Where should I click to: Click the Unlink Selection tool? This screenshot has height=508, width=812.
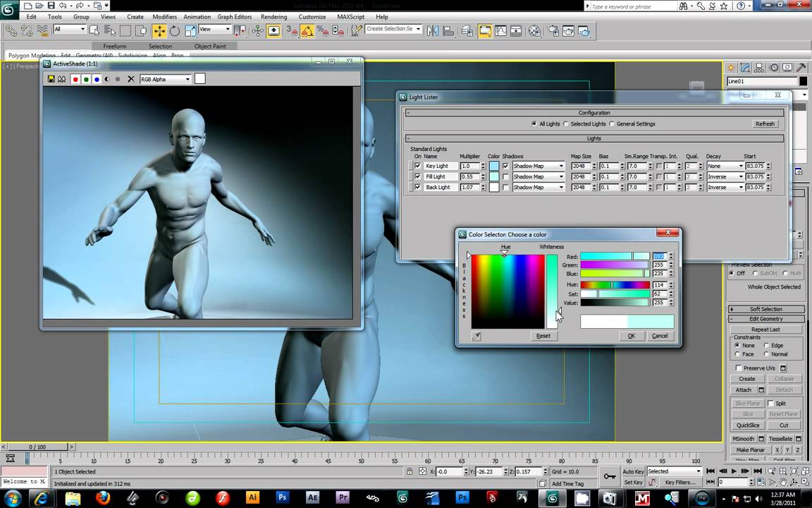pos(26,31)
